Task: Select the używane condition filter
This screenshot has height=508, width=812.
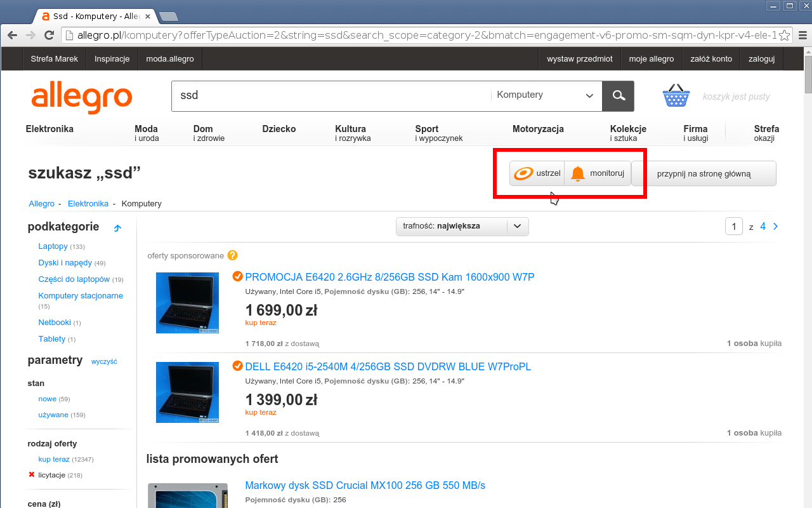Action: (x=53, y=415)
